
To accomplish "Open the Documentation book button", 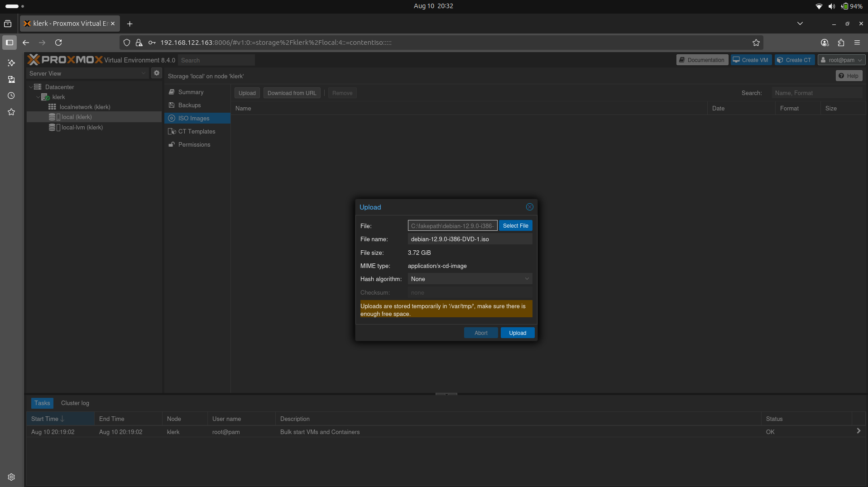I will [702, 60].
